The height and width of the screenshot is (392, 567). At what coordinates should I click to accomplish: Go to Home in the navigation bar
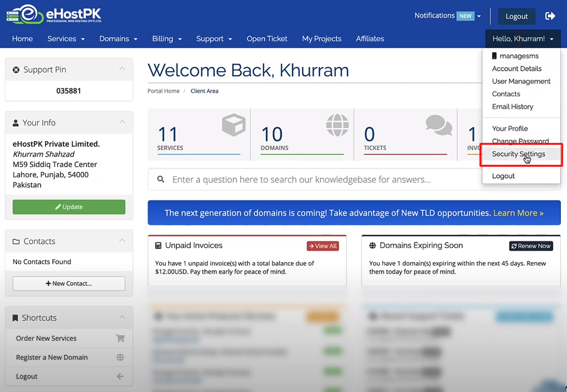pyautogui.click(x=23, y=38)
